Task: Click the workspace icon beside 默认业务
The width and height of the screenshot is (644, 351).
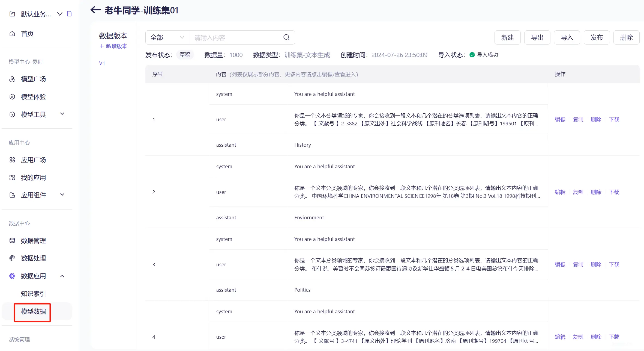Action: click(12, 14)
